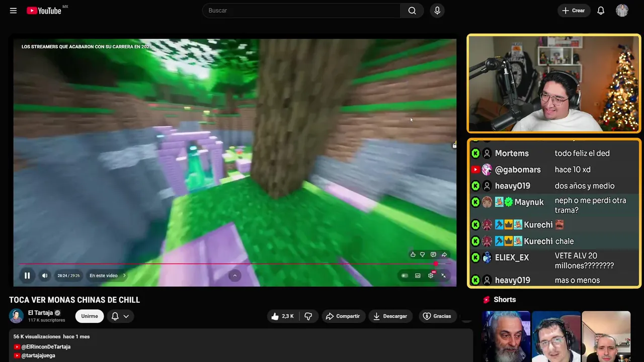Go to YouTube home via logo
The width and height of the screenshot is (644, 362).
coord(44,11)
